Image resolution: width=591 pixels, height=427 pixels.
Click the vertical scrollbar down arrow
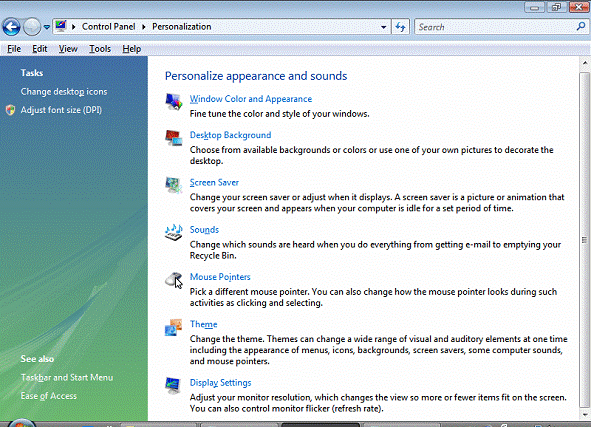click(585, 415)
